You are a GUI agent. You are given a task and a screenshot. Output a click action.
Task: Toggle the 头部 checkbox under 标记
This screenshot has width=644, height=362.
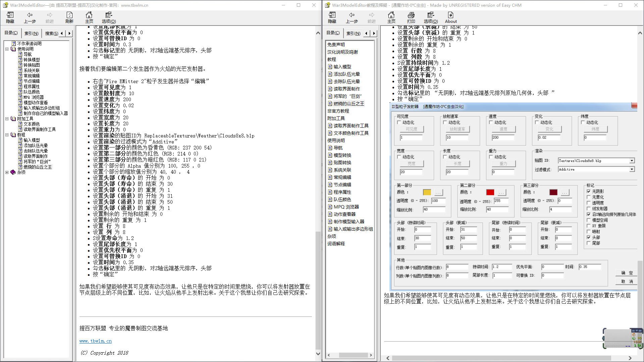[589, 237]
